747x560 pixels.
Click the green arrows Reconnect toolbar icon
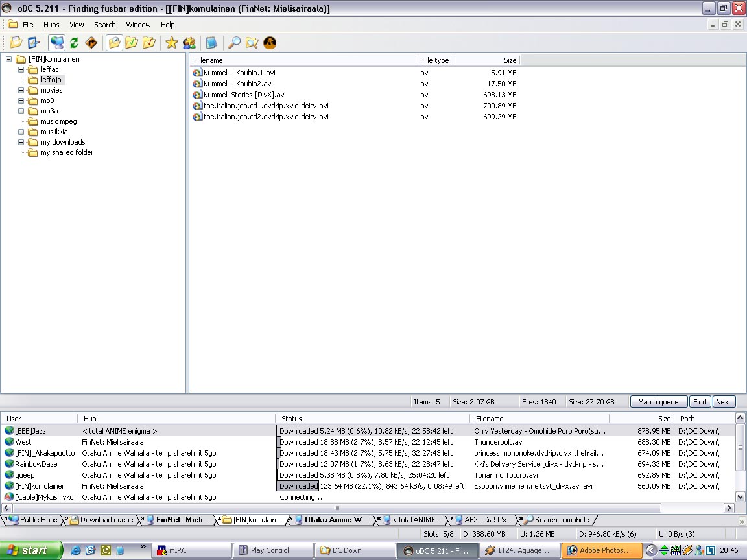(74, 43)
